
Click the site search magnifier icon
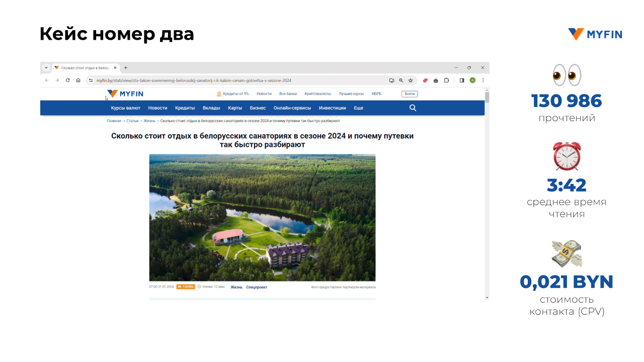tap(413, 108)
